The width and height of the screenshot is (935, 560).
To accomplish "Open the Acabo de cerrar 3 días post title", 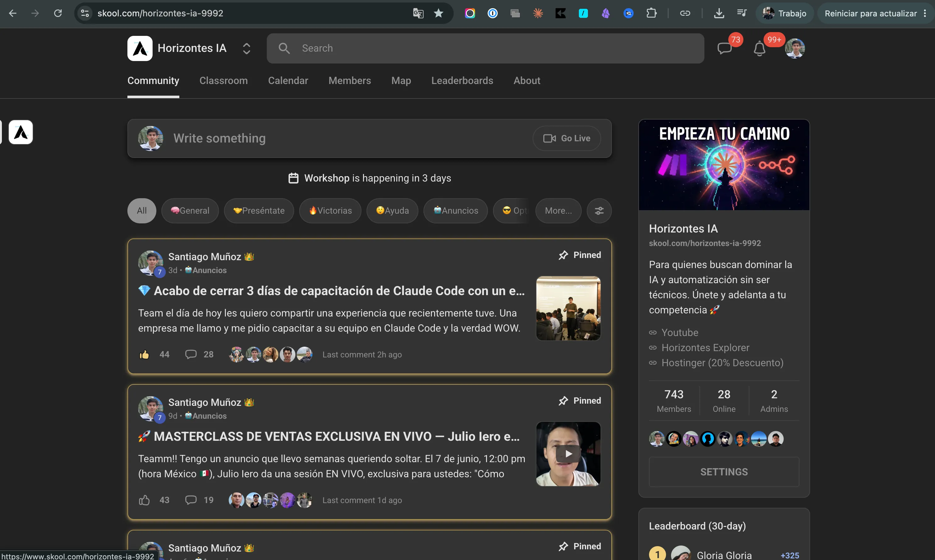I will (331, 291).
